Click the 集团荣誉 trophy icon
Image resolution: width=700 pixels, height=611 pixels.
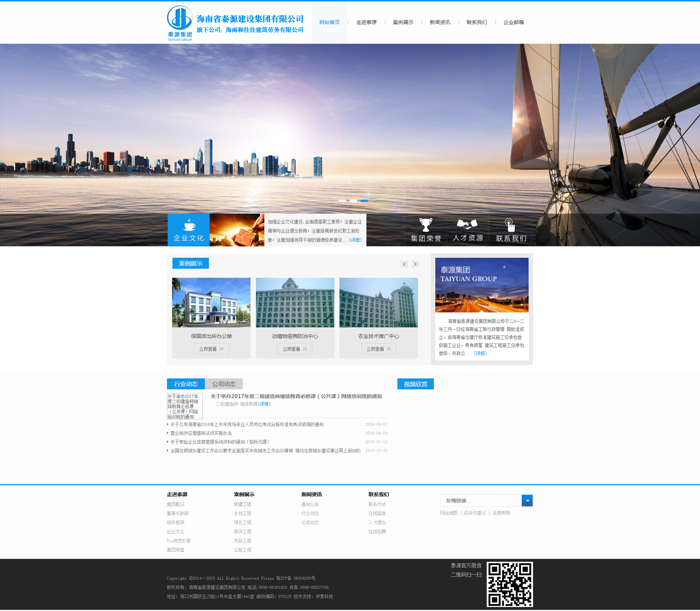(x=425, y=225)
